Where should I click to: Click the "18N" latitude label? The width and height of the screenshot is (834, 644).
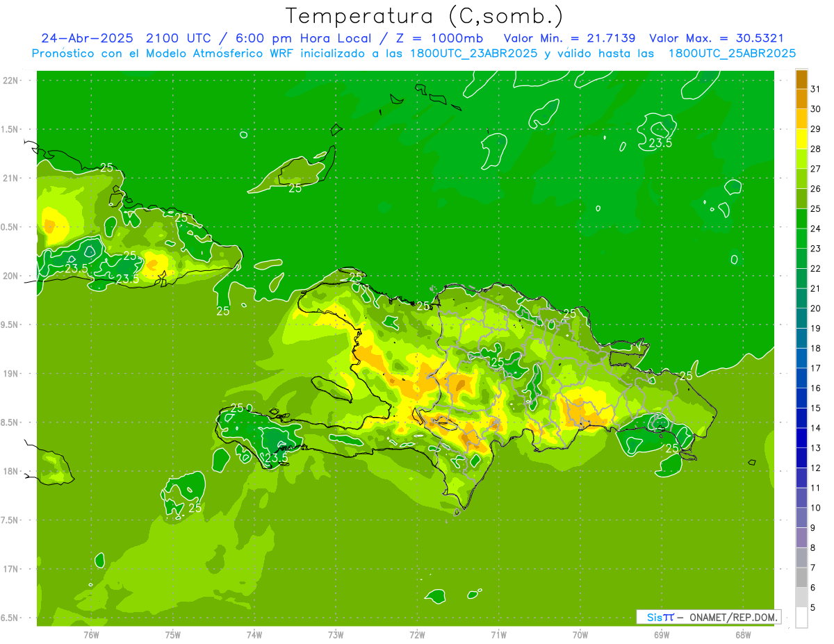11,471
